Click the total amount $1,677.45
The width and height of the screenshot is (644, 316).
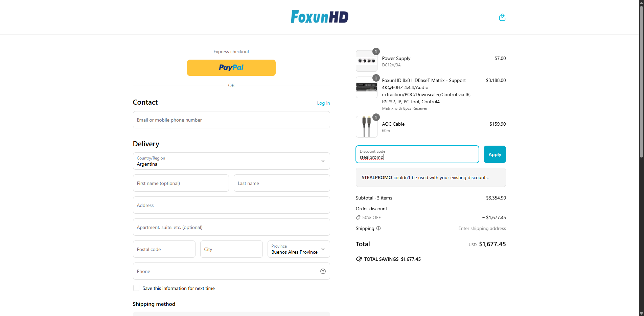[x=492, y=244]
